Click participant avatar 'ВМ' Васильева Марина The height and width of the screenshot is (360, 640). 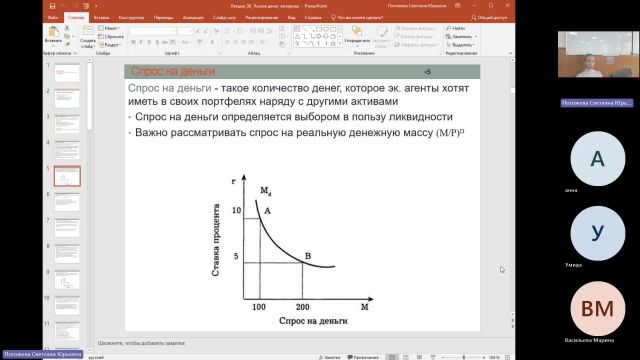click(x=598, y=309)
